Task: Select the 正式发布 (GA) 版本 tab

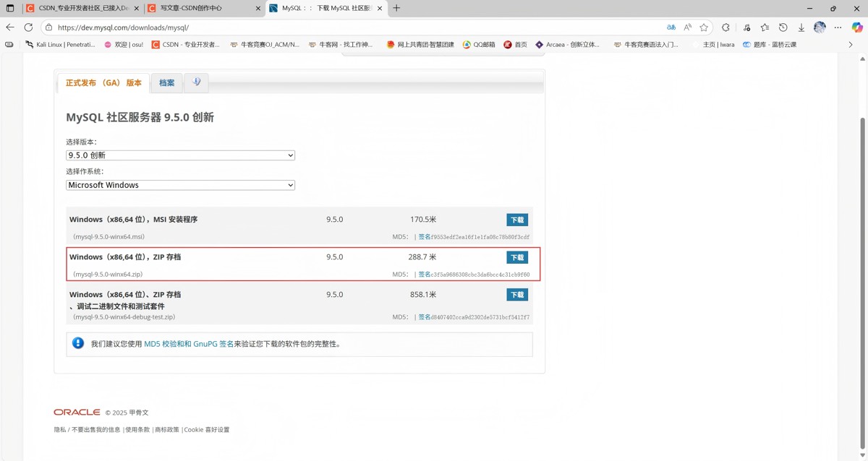Action: [103, 83]
